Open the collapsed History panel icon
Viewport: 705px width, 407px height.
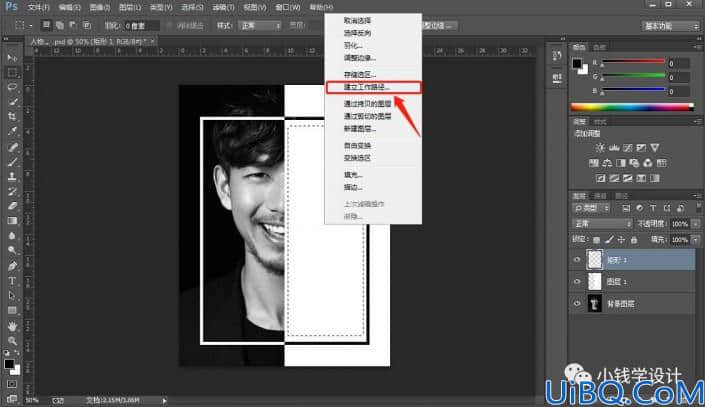[557, 56]
